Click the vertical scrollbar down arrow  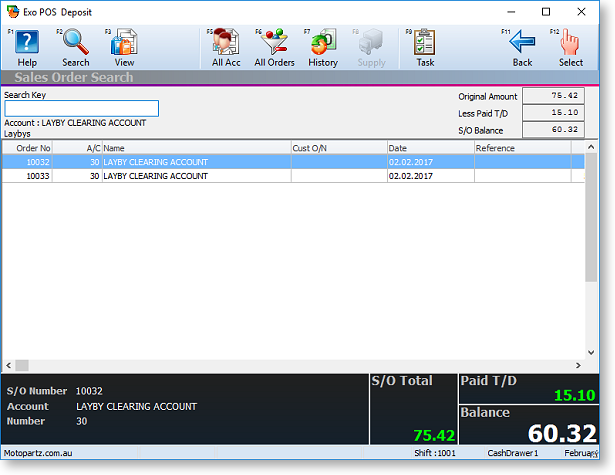[x=591, y=352]
